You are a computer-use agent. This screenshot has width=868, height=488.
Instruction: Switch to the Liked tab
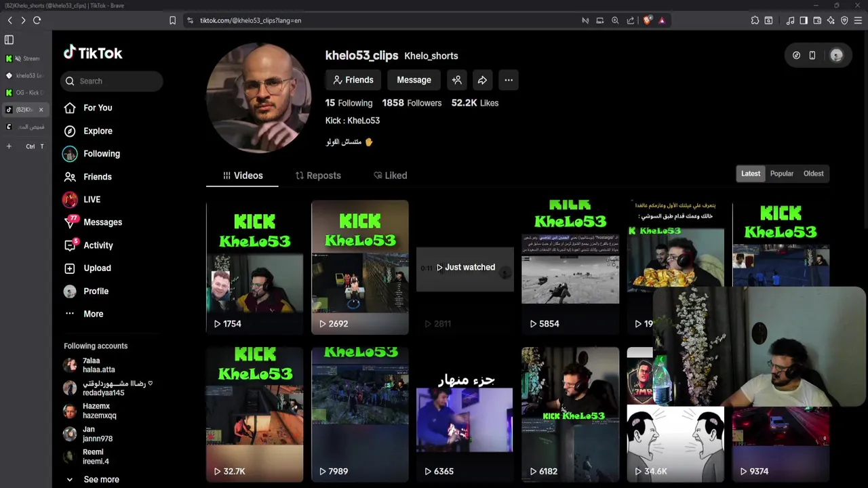390,176
